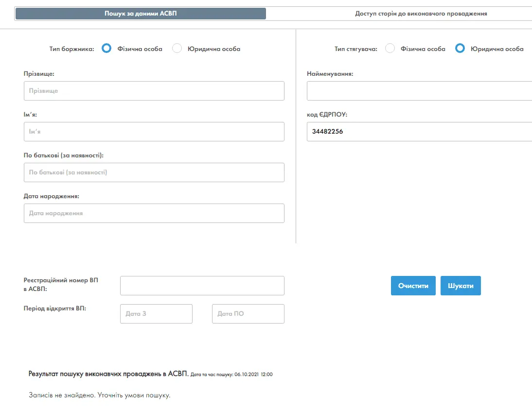This screenshot has width=532, height=410.
Task: Set collector type to 'Фізична особа'
Action: pyautogui.click(x=390, y=49)
